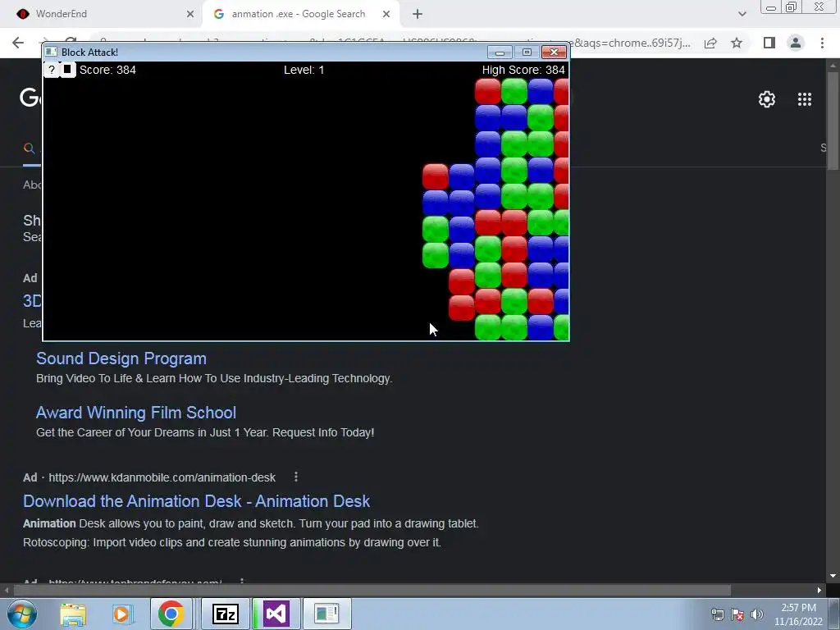Click the horizontal scrollbar's right arrow
This screenshot has width=840, height=630.
coord(819,590)
